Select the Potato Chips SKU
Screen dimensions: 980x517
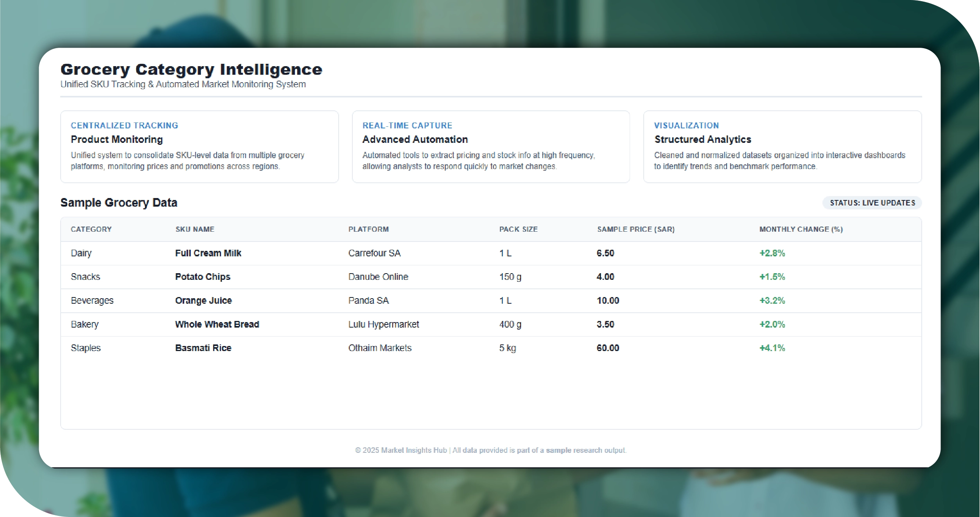[203, 277]
